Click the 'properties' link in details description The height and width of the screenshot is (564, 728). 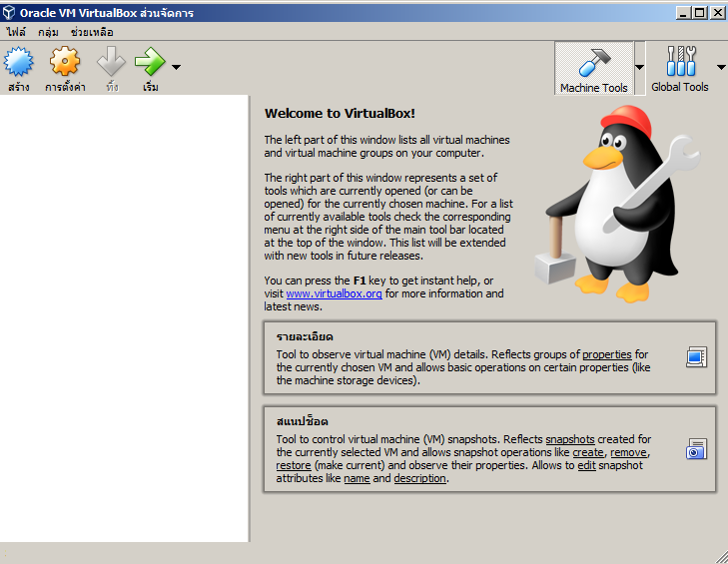click(x=607, y=354)
